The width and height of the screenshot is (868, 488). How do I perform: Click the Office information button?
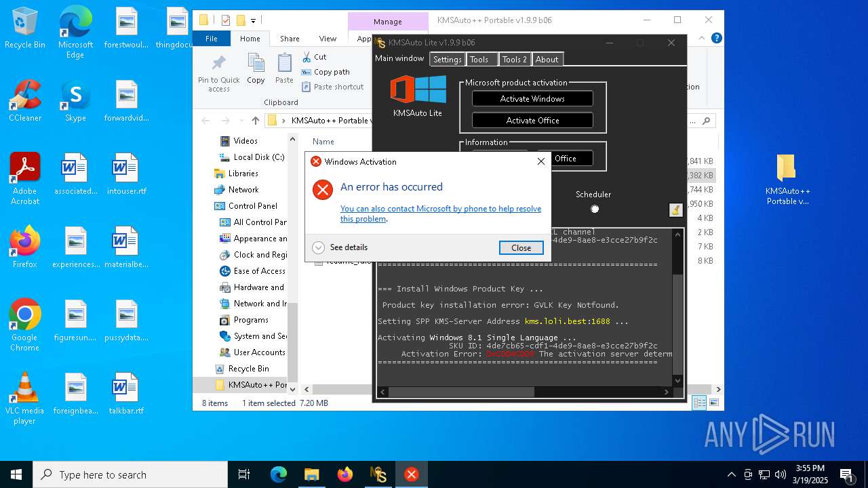[x=566, y=159]
